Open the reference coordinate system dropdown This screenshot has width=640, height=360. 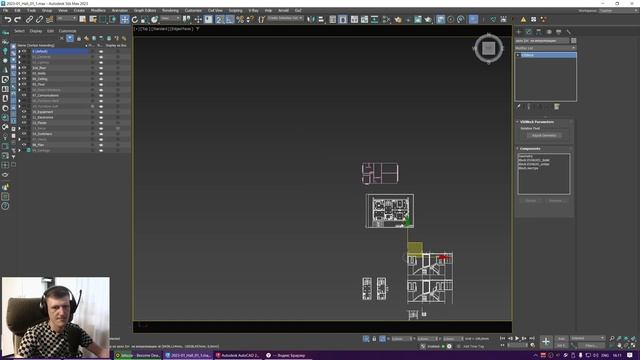click(170, 18)
